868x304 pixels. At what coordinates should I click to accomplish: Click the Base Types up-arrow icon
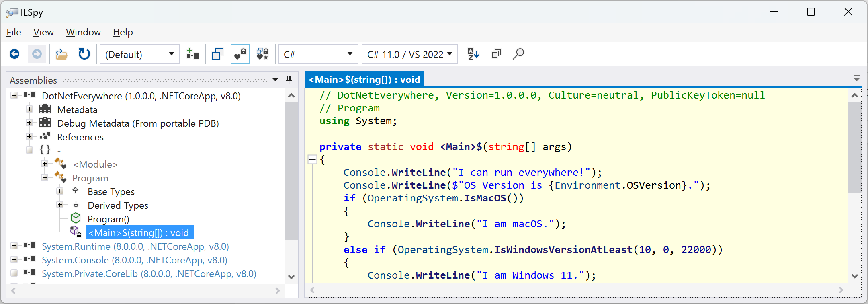75,191
